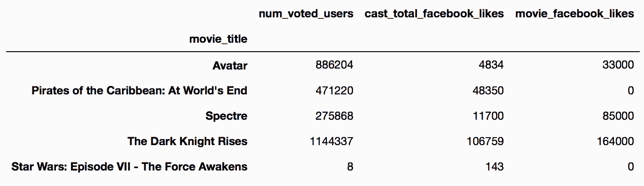Click the movie_title index label

point(218,39)
